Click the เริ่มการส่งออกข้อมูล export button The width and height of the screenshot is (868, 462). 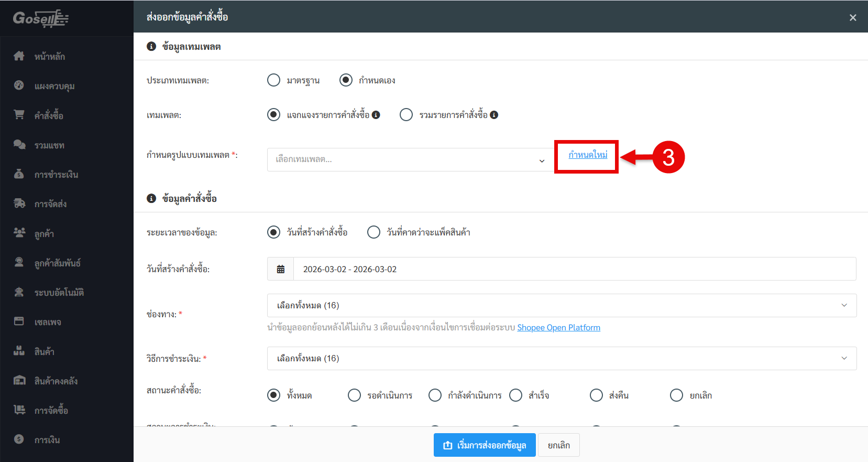pyautogui.click(x=485, y=445)
